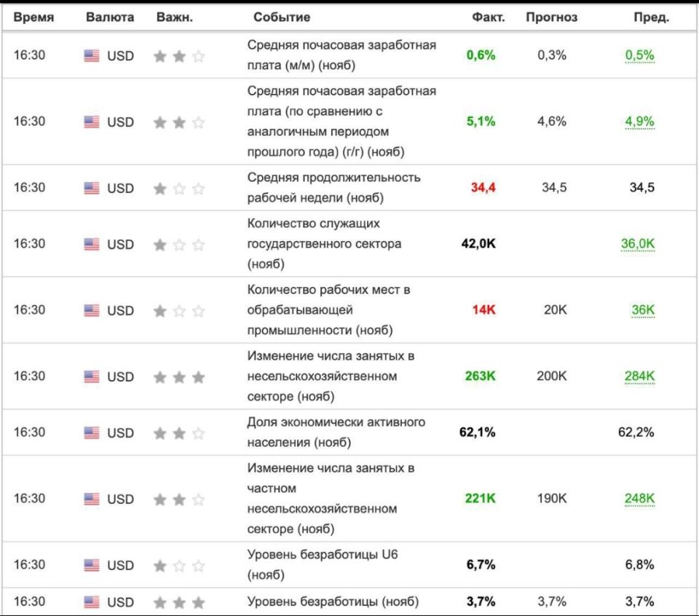
Task: Open Изменение числа занятых в несельскохозяйственном секторе
Action: (x=331, y=376)
